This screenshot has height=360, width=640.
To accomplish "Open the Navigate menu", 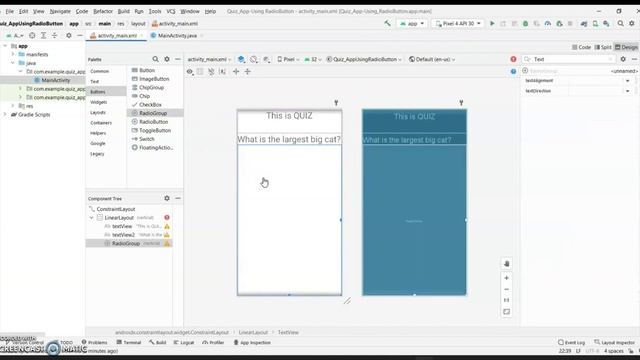I will pyautogui.click(x=60, y=11).
